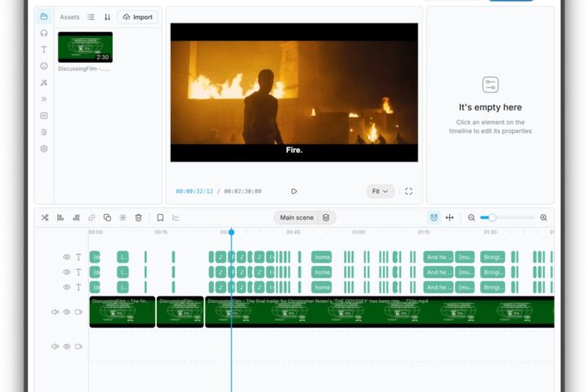Click the timeline zoom slider

click(507, 217)
